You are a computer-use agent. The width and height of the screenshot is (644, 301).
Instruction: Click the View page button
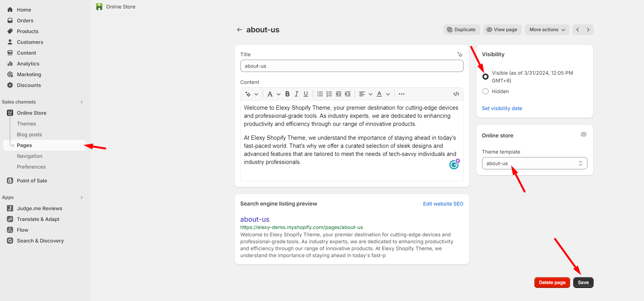502,30
